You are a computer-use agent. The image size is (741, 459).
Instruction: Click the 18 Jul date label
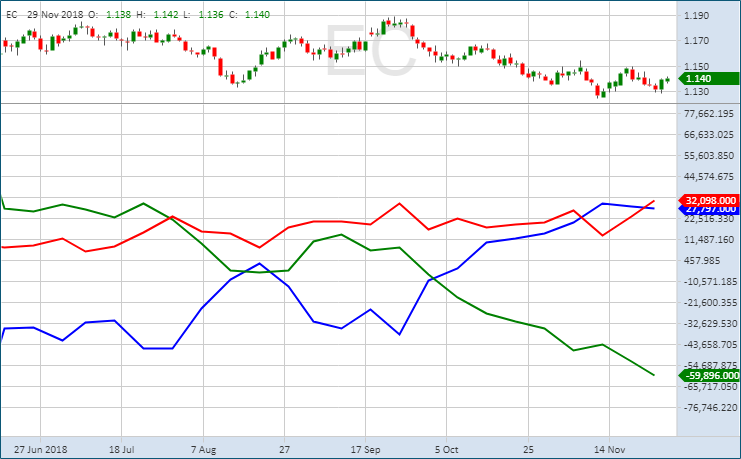pos(121,449)
